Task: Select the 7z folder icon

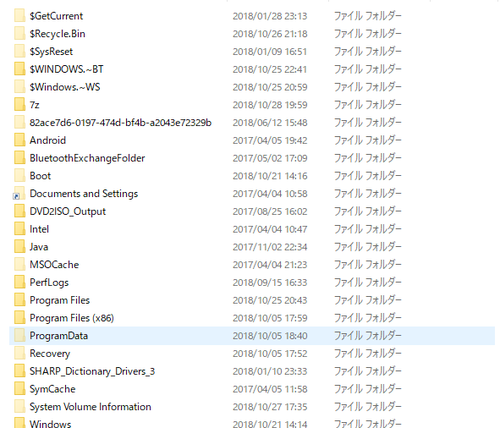Action: tap(20, 105)
